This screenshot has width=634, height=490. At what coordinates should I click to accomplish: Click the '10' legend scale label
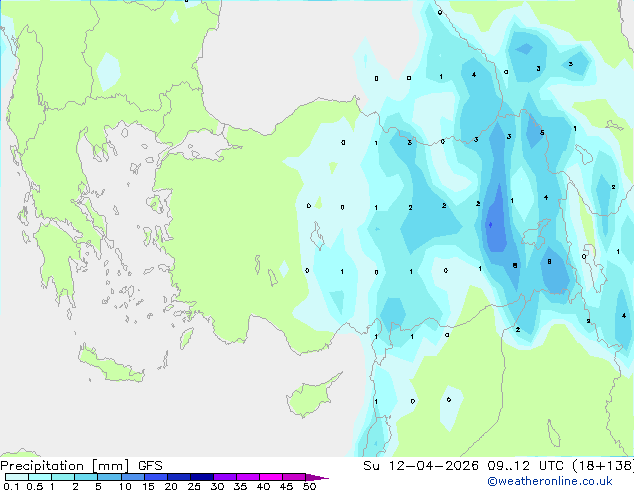pyautogui.click(x=125, y=486)
